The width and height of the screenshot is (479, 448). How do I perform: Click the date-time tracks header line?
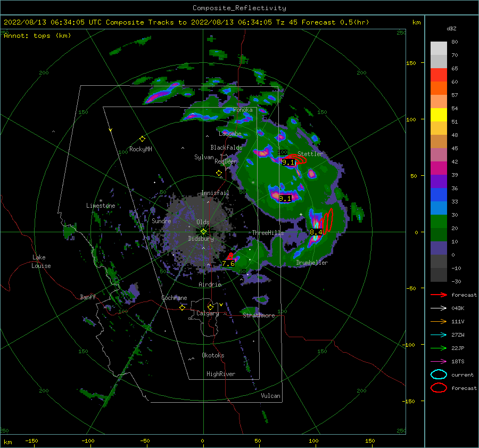coord(186,22)
